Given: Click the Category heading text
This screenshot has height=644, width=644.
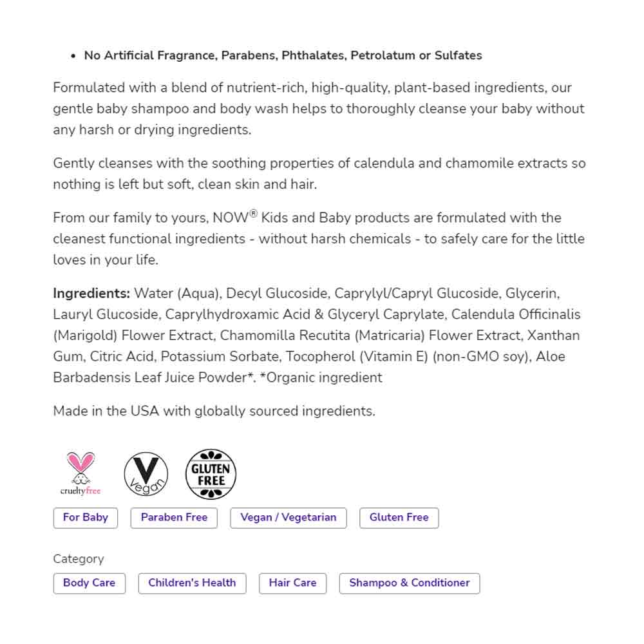Looking at the screenshot, I should coord(78,559).
